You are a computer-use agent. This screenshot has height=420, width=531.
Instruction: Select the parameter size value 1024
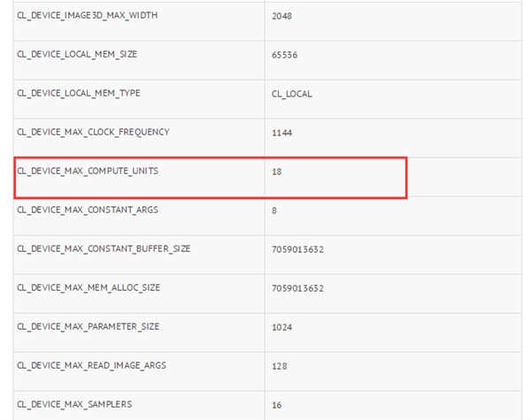point(281,327)
